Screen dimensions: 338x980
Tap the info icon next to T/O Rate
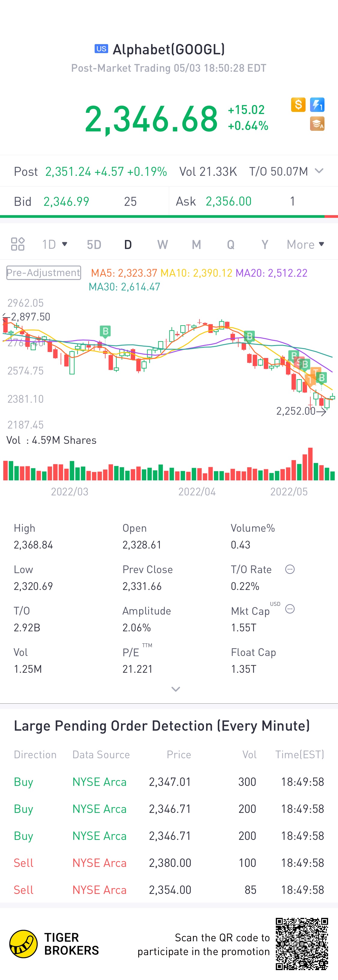click(x=290, y=569)
